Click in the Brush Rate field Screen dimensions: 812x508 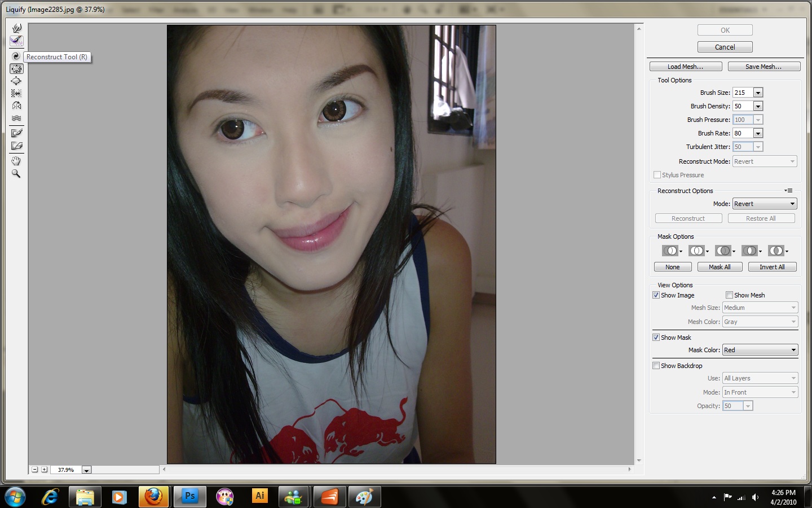[743, 133]
